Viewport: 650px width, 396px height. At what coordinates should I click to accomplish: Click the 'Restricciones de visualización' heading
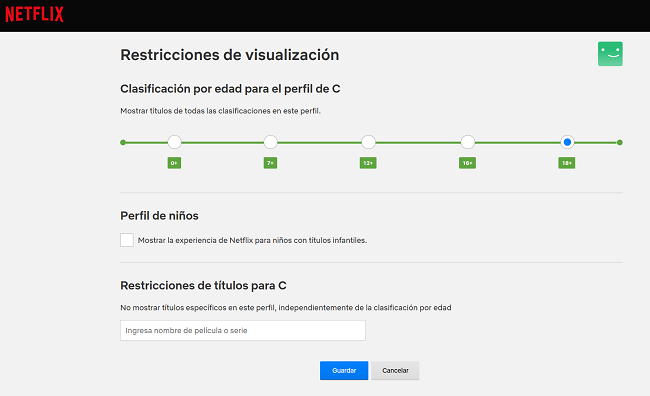(230, 55)
